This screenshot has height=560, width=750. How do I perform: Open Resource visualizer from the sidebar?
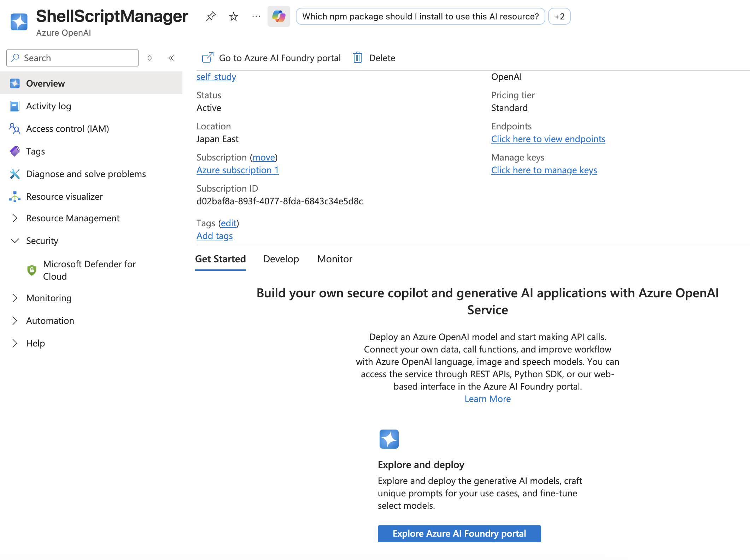tap(64, 197)
